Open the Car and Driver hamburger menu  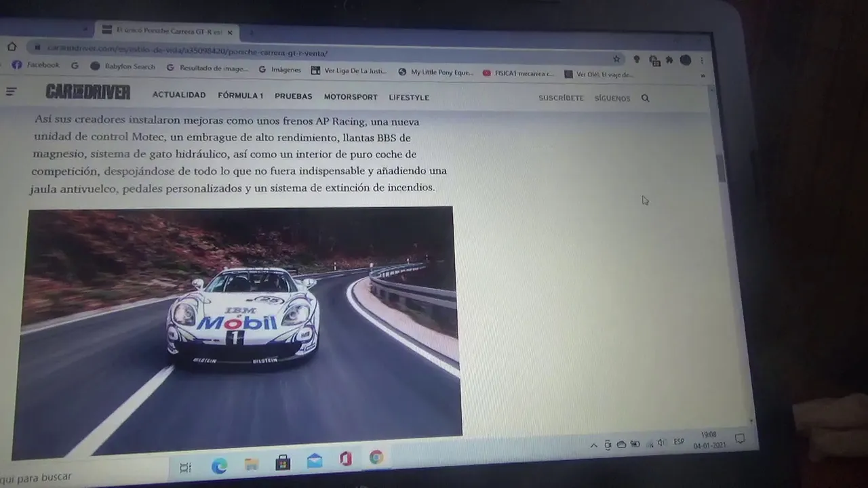point(11,91)
